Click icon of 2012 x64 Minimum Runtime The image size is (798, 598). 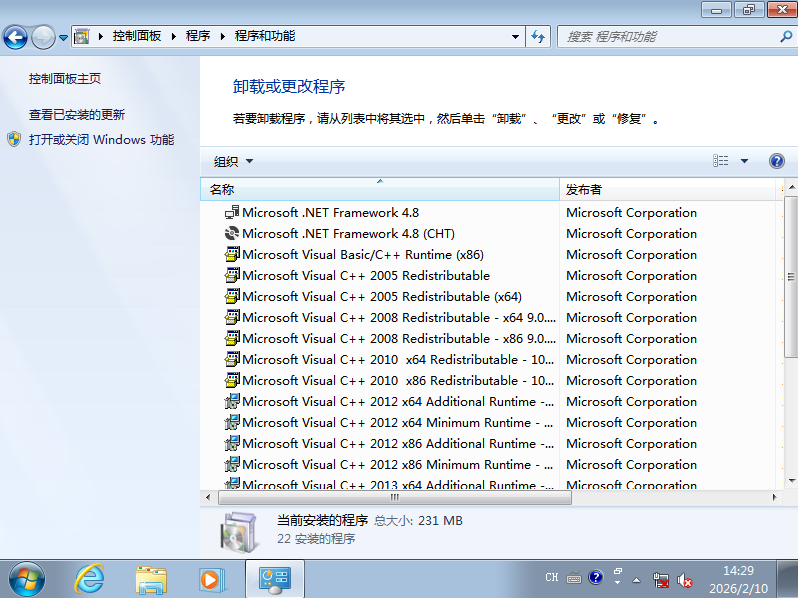pos(232,422)
